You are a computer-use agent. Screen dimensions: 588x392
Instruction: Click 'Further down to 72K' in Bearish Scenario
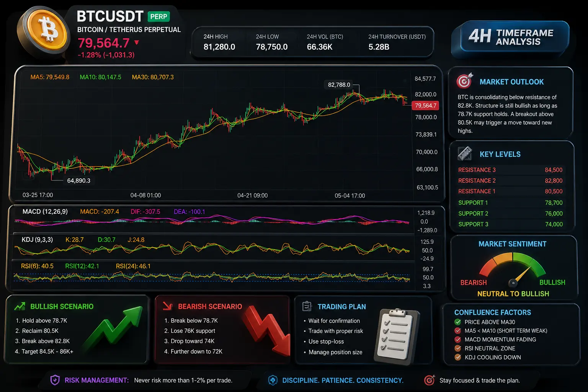196,351
